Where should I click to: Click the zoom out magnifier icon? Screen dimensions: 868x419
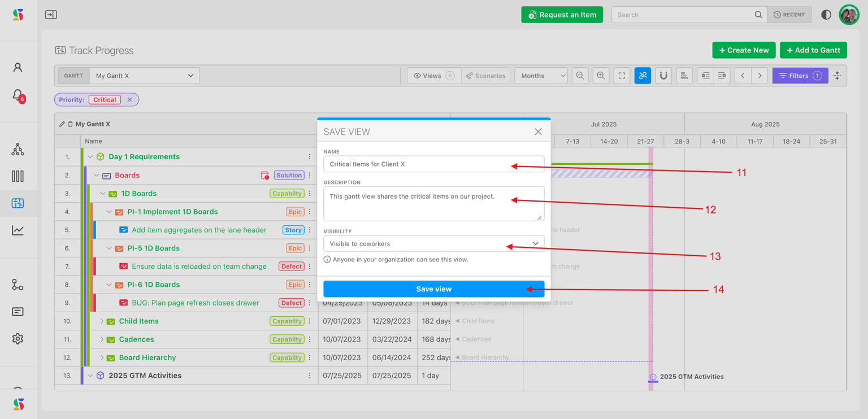[579, 76]
